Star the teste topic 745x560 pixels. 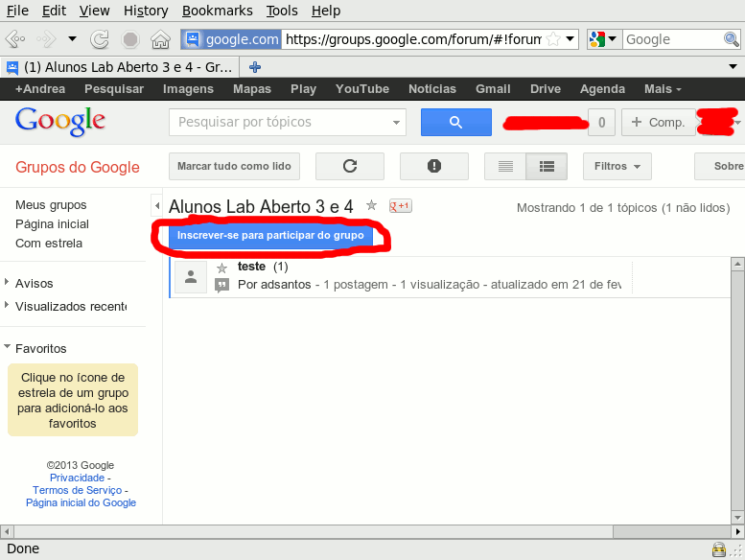[221, 268]
